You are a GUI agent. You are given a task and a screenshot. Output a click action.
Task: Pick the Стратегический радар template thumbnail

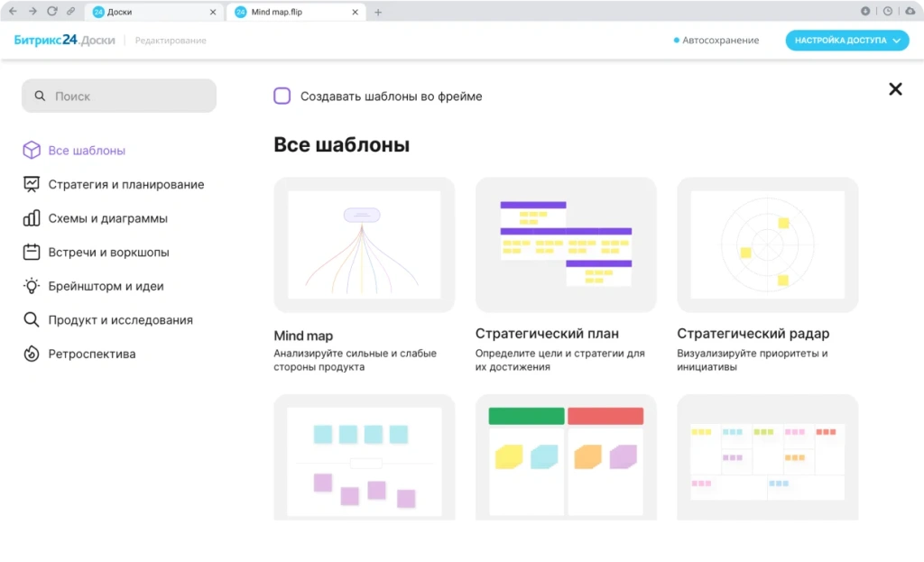pyautogui.click(x=767, y=244)
